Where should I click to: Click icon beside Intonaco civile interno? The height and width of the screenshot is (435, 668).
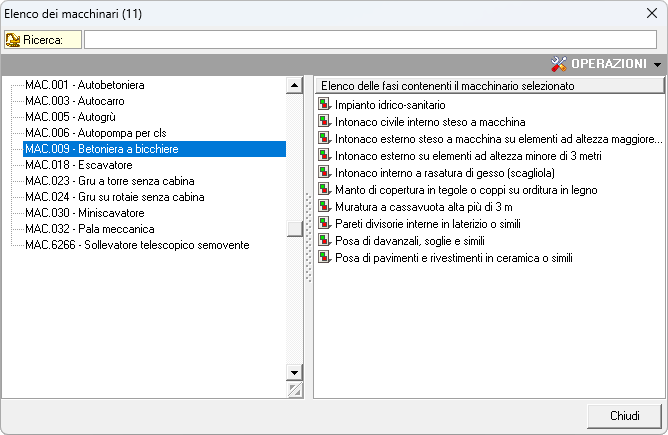point(324,121)
